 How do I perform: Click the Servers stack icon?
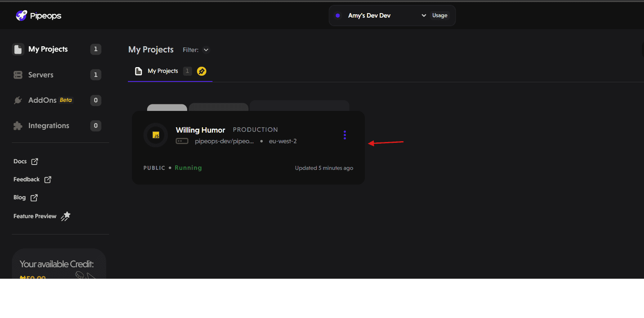pos(18,75)
